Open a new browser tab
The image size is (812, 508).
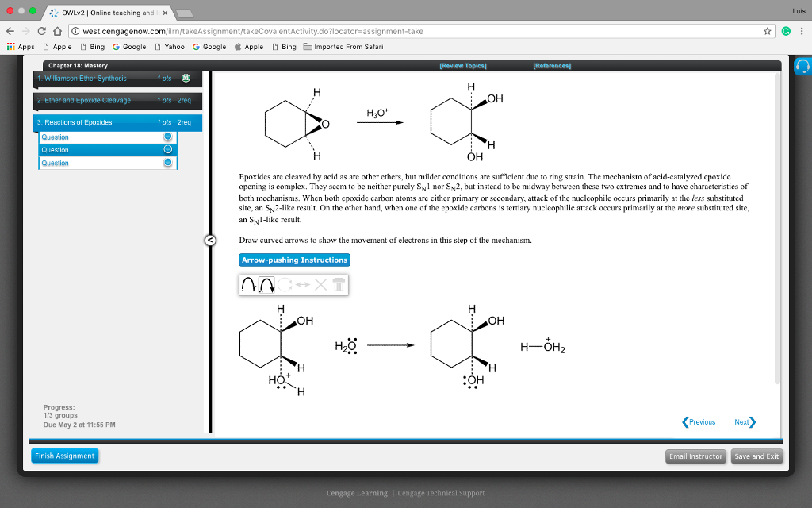point(184,13)
